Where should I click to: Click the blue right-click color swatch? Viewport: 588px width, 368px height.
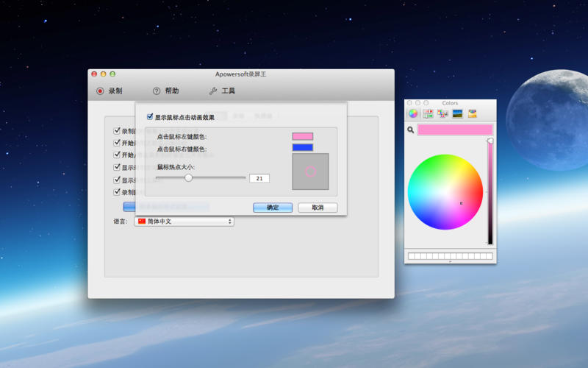302,148
